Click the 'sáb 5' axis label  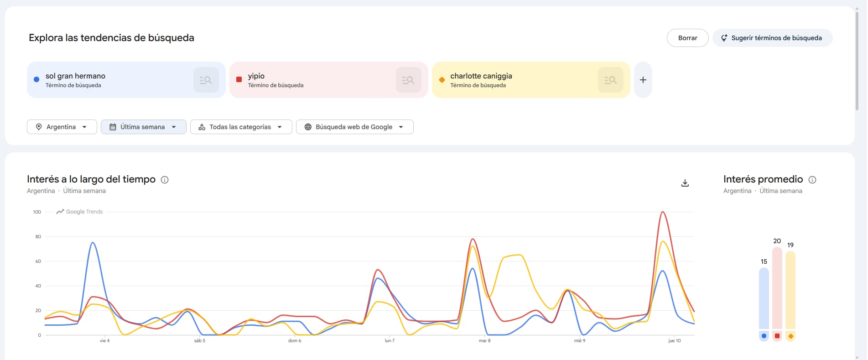click(x=200, y=341)
